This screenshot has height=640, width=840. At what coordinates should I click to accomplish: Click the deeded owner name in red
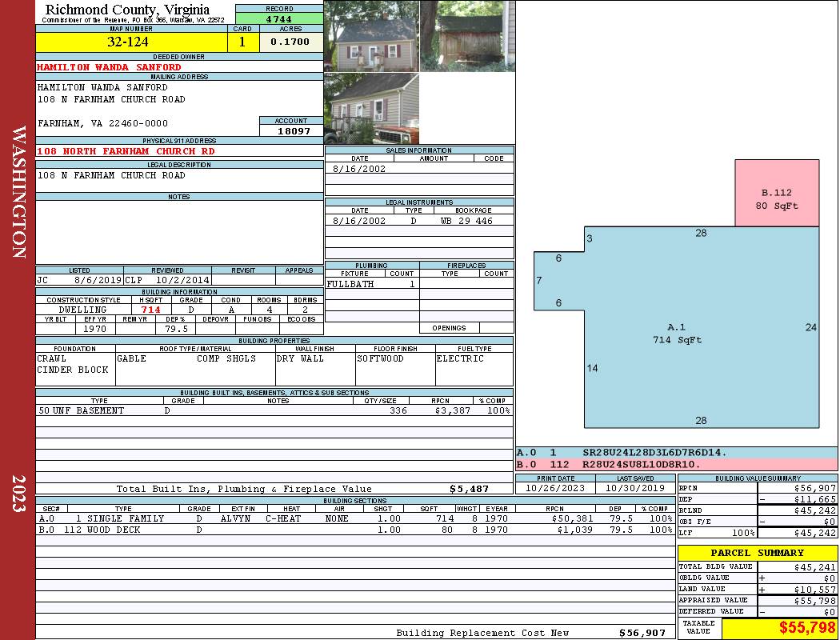109,67
